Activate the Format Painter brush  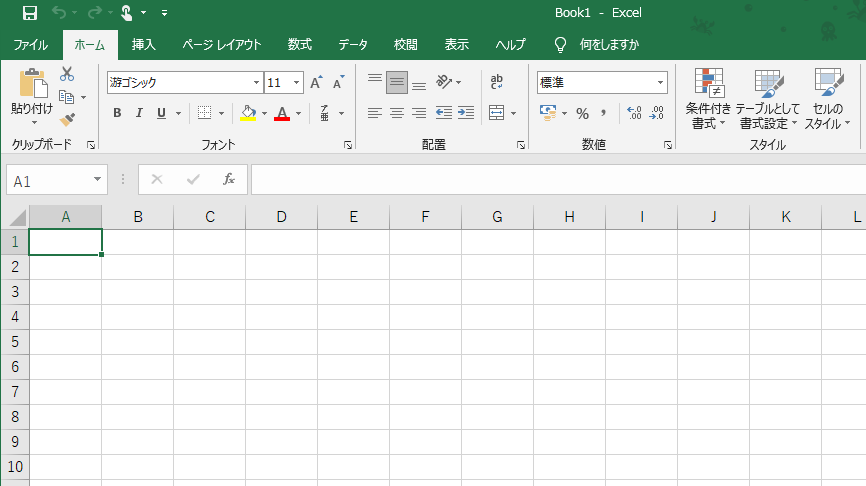point(67,119)
